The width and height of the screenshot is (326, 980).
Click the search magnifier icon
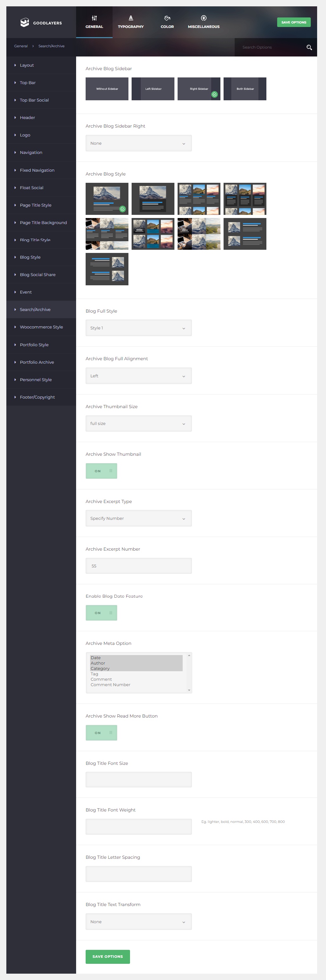[x=309, y=47]
